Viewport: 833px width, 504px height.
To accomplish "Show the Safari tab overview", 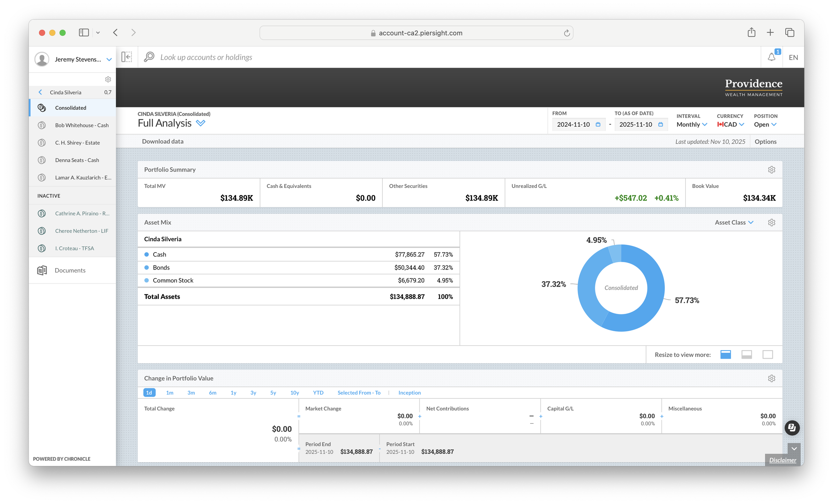I will [x=789, y=32].
